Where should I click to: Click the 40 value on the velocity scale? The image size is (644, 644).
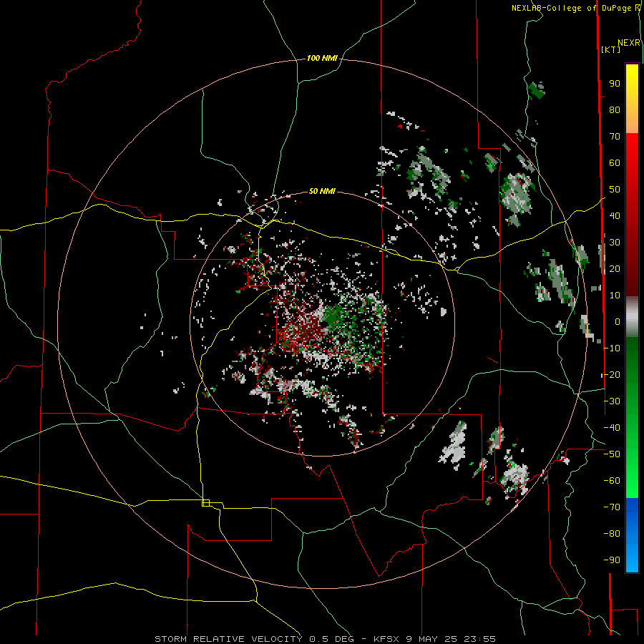tap(615, 215)
